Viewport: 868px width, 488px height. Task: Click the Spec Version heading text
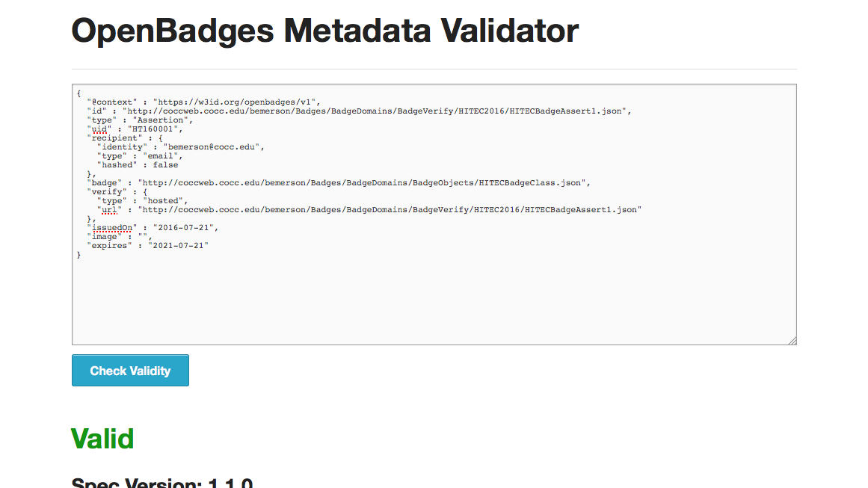click(x=162, y=483)
